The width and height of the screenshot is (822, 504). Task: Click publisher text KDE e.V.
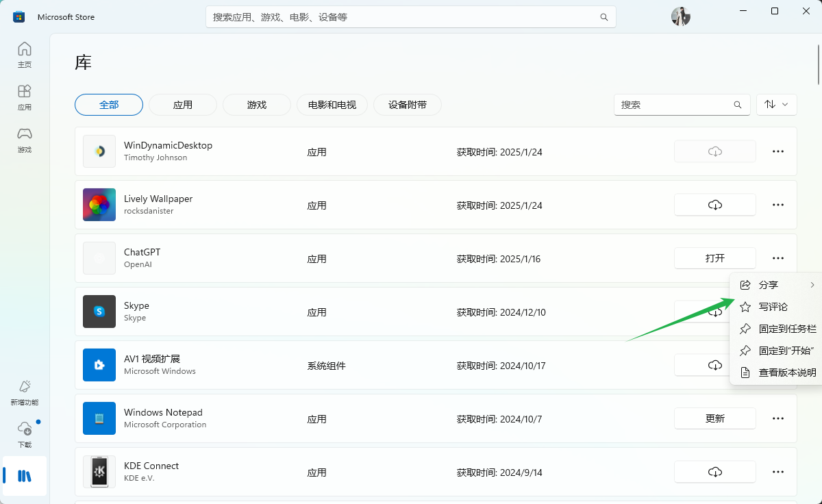pyautogui.click(x=139, y=478)
